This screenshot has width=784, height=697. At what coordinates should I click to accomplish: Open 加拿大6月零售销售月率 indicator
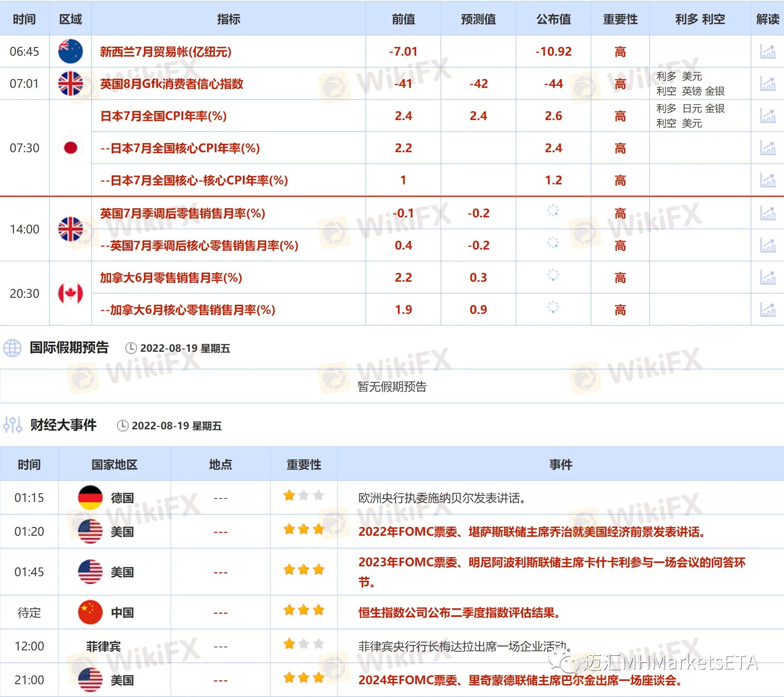coord(171,278)
